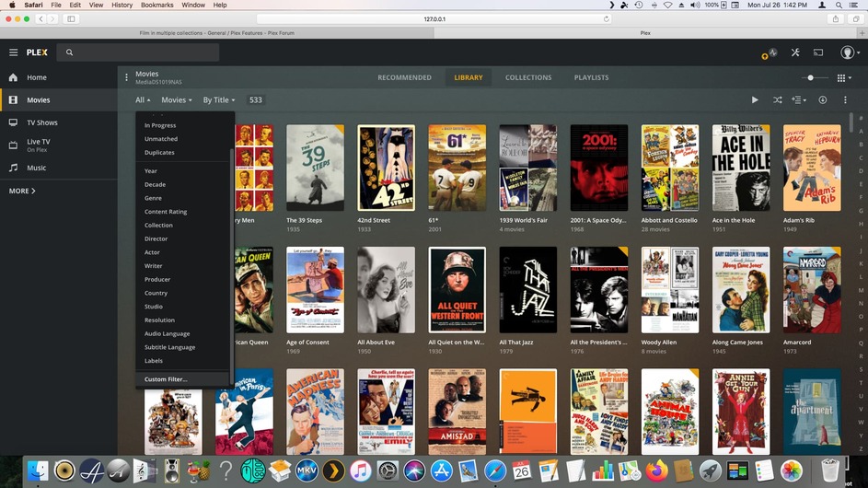Choose the Content Rating filter
868x488 pixels.
tap(182, 212)
